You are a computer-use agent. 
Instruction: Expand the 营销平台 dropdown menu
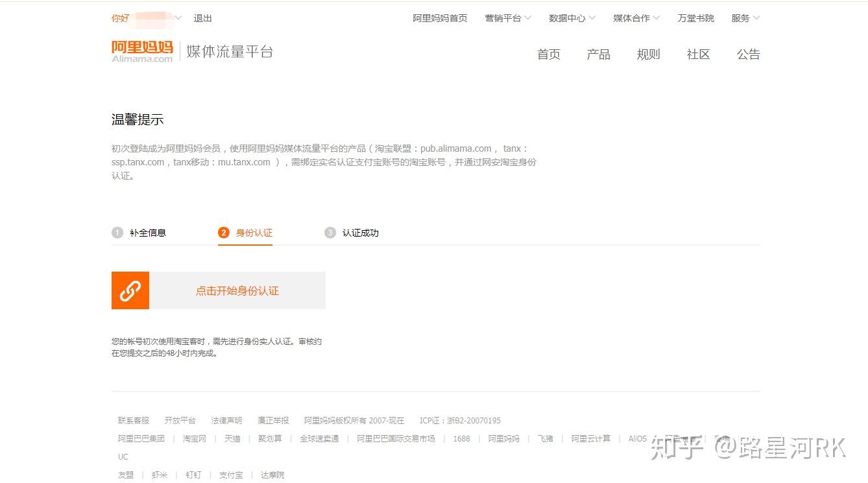point(508,18)
